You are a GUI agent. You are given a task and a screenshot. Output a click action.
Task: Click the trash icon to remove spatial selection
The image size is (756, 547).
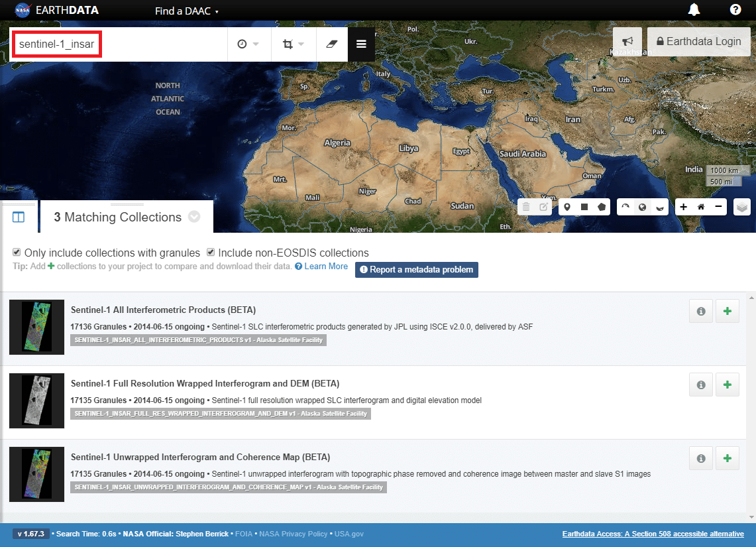[x=526, y=207]
